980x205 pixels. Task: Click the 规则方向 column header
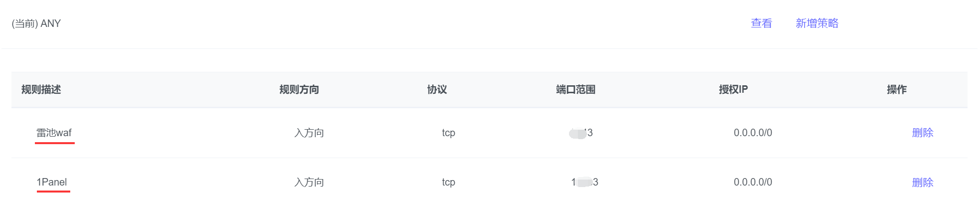pos(299,90)
